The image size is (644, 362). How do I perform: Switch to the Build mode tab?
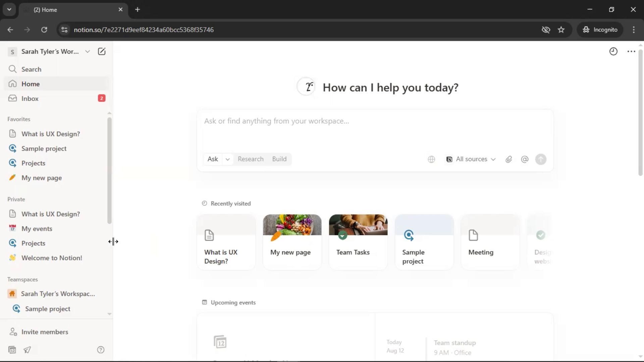pos(279,159)
